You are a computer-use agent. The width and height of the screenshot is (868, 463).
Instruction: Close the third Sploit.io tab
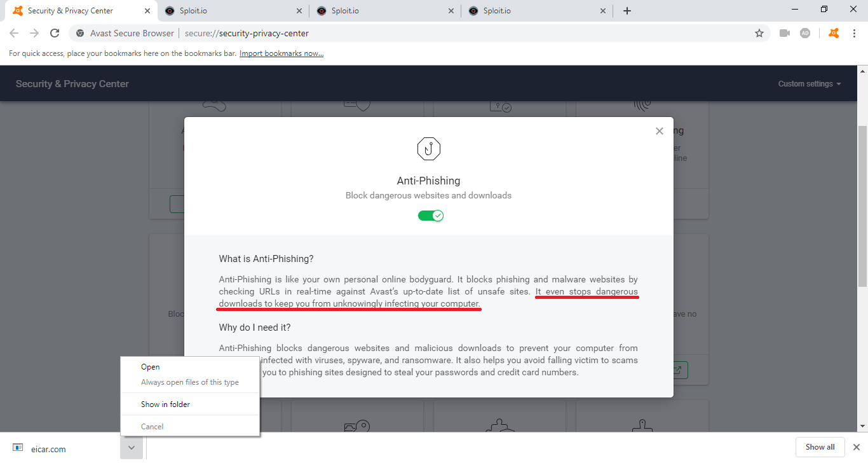[603, 11]
